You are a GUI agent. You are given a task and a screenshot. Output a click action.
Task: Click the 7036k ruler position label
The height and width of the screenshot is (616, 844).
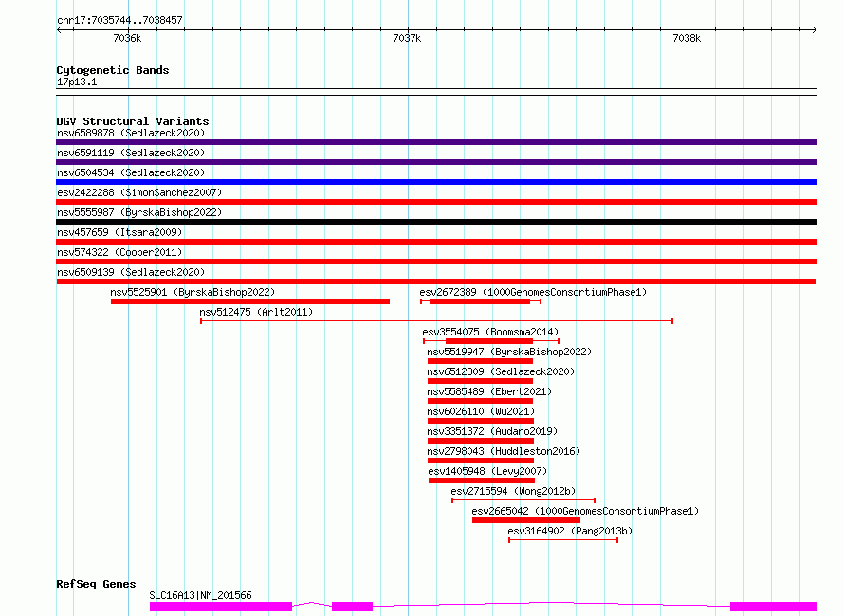127,38
